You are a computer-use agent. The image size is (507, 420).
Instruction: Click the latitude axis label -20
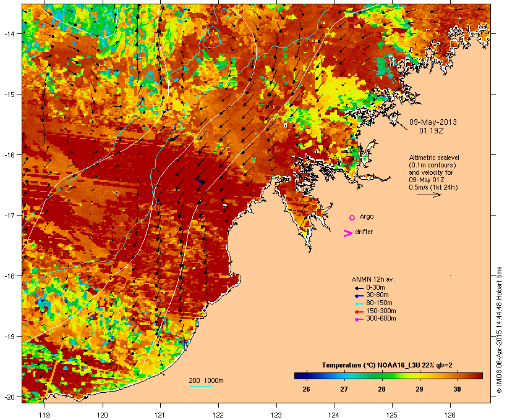click(9, 397)
